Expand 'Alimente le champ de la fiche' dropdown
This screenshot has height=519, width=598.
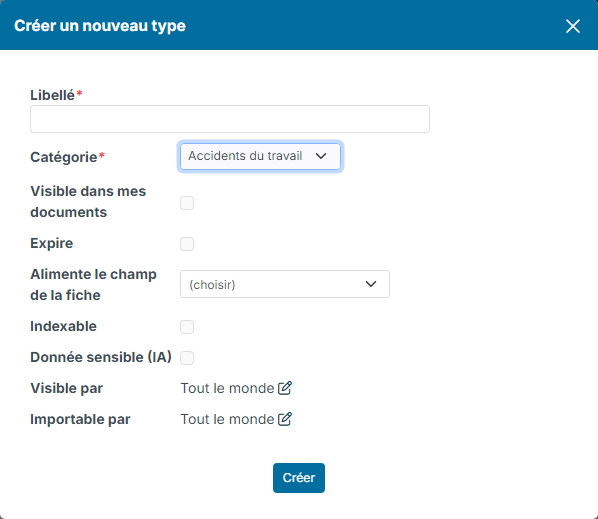(285, 284)
